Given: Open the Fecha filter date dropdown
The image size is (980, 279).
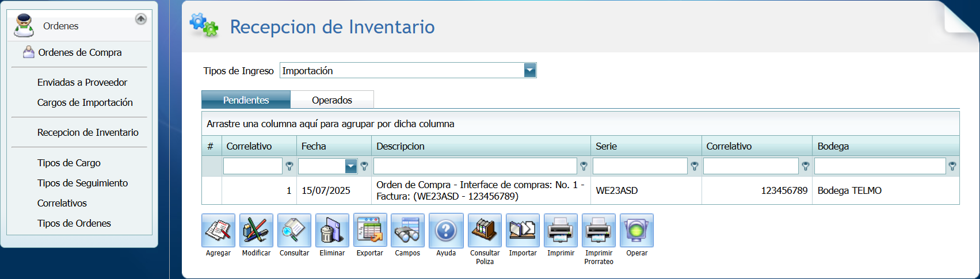Looking at the screenshot, I should click(350, 166).
